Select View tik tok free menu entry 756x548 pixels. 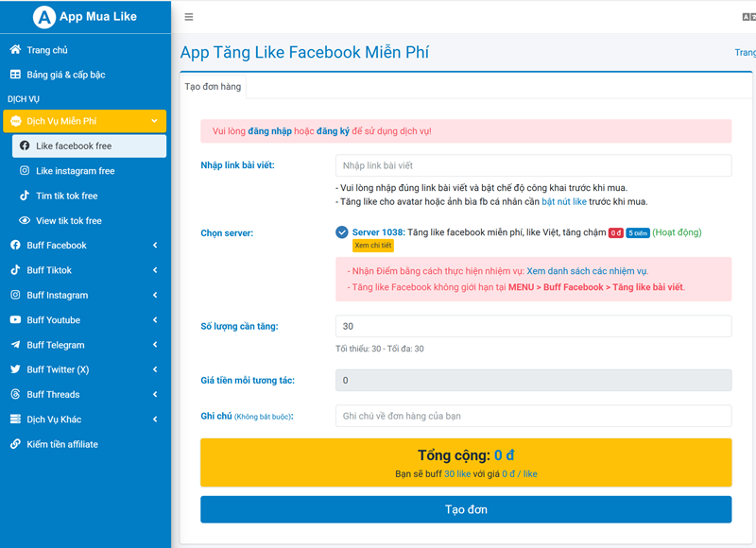click(89, 221)
